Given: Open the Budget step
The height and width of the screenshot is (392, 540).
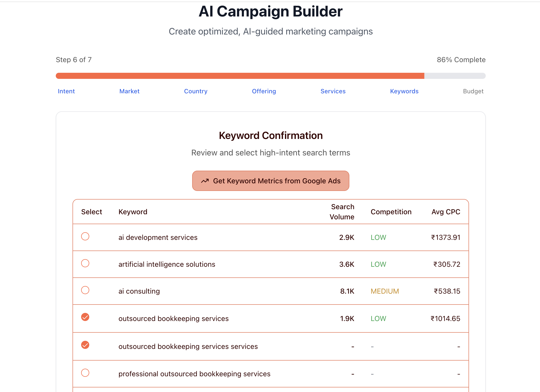Looking at the screenshot, I should (x=473, y=91).
